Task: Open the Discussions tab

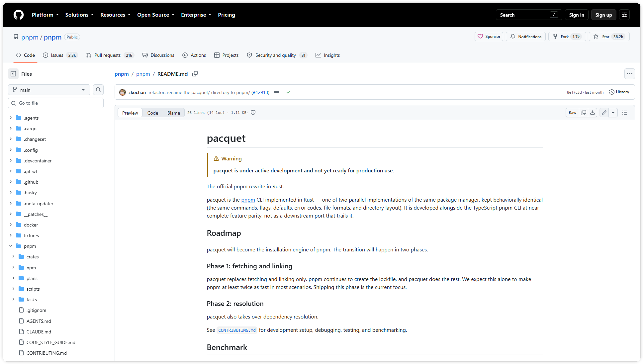Action: click(x=158, y=55)
